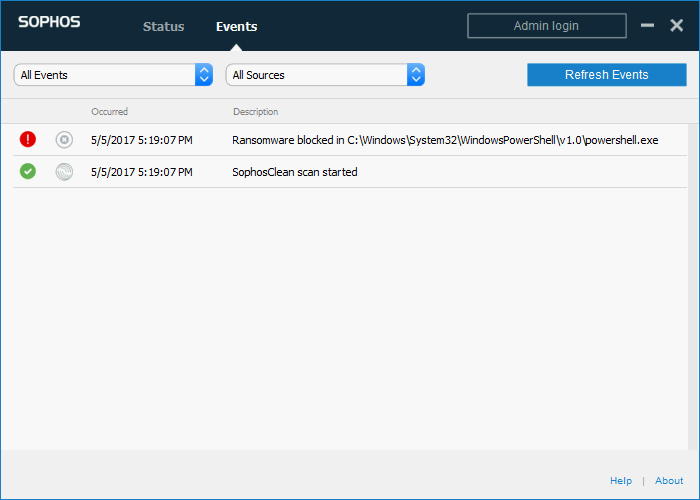The height and width of the screenshot is (500, 700).
Task: Click the Description column header
Action: click(x=255, y=112)
